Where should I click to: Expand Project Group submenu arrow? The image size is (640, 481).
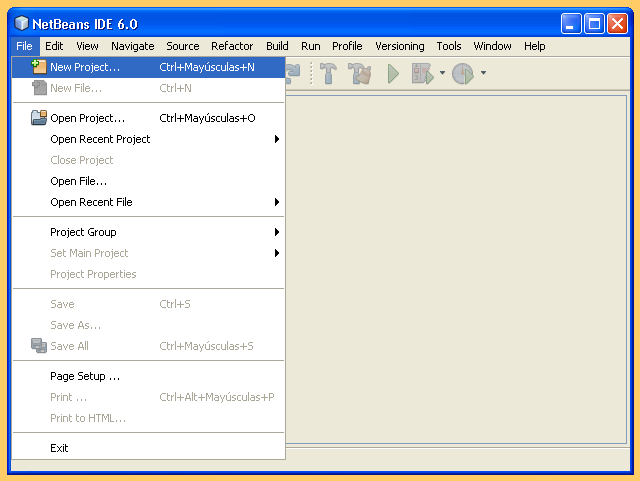tap(277, 232)
